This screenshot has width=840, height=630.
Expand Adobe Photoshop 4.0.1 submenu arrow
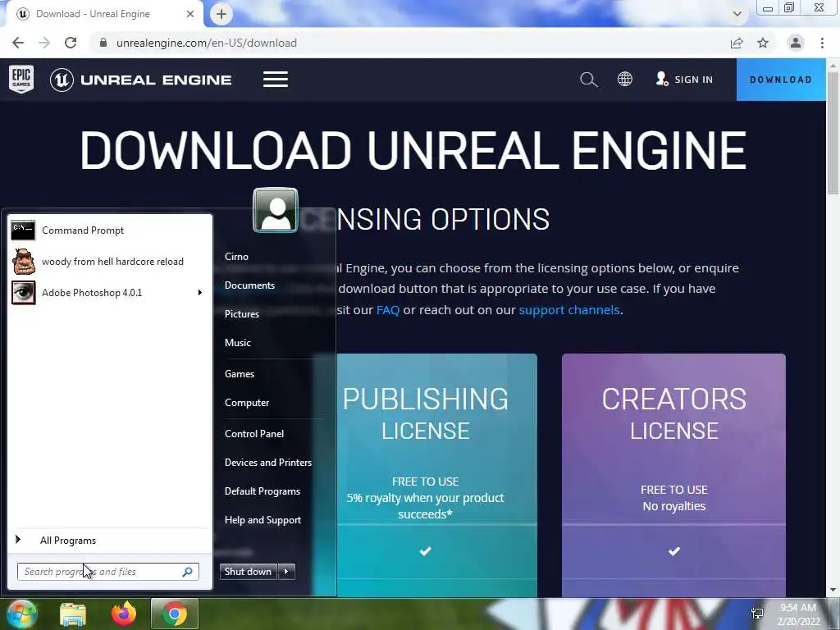(x=200, y=293)
